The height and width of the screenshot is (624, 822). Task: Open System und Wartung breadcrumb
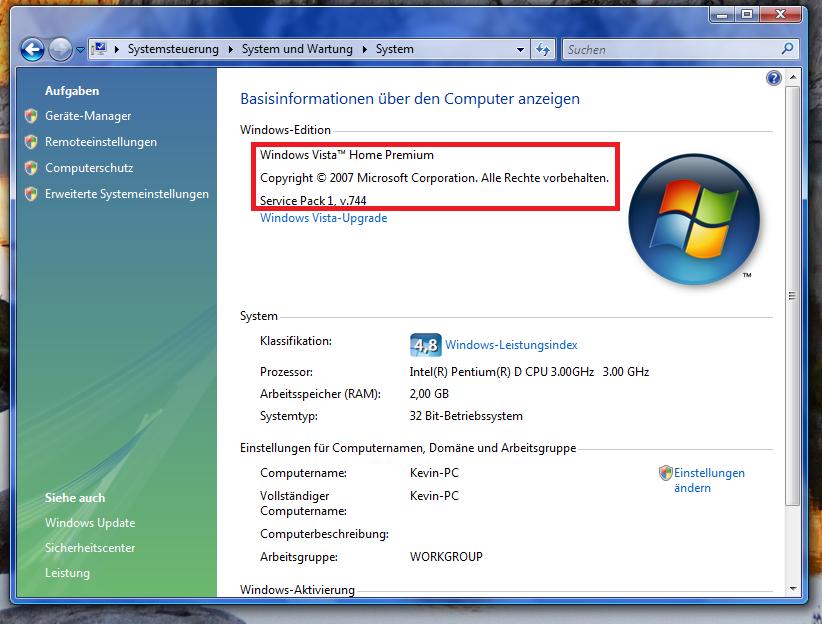pos(297,49)
